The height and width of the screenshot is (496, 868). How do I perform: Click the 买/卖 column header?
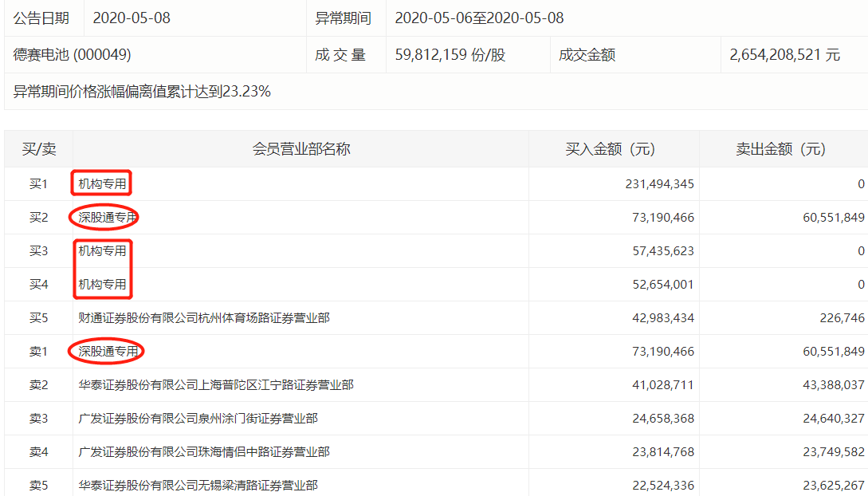pos(38,149)
